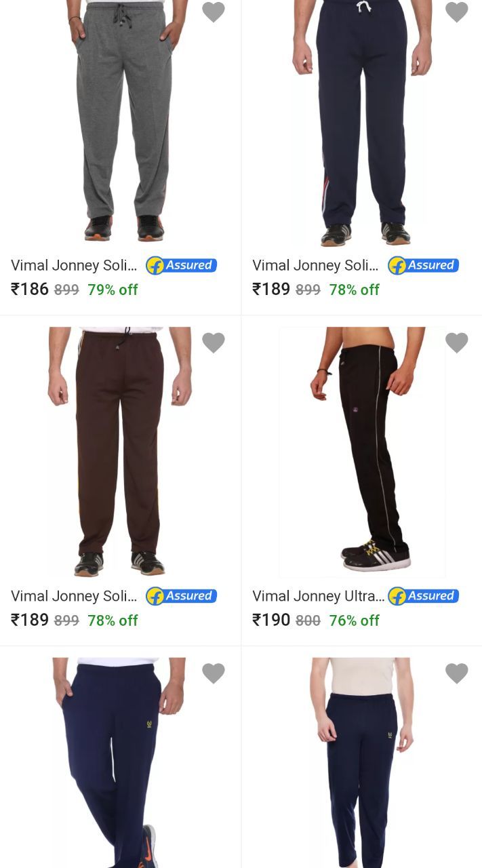Open black track pants with white piping
Viewport: 482px width, 868px height.
tap(361, 452)
